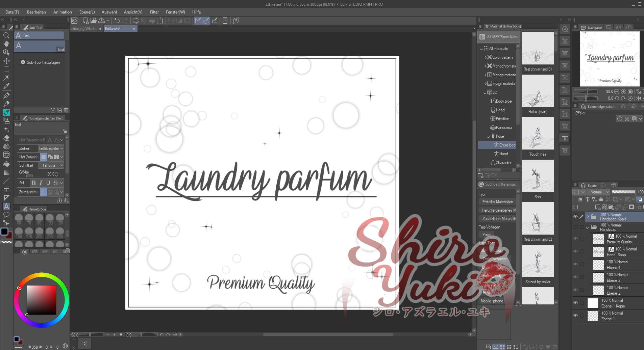This screenshot has width=644, height=350.
Task: Select the Fill bucket tool
Action: [6, 164]
